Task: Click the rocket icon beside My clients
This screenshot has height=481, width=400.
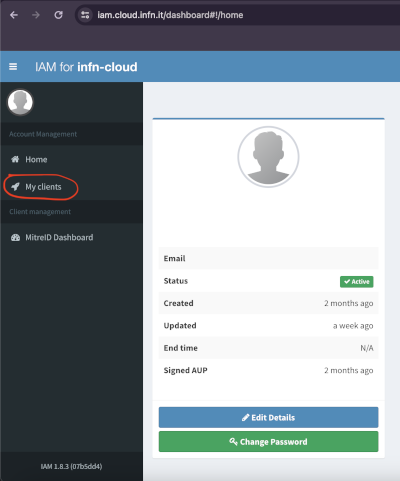Action: 15,187
